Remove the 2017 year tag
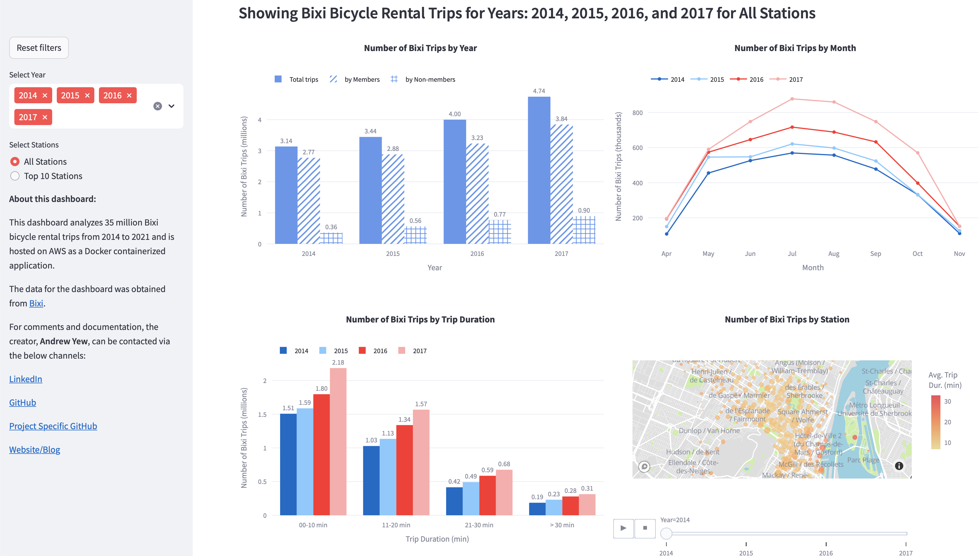 point(45,117)
